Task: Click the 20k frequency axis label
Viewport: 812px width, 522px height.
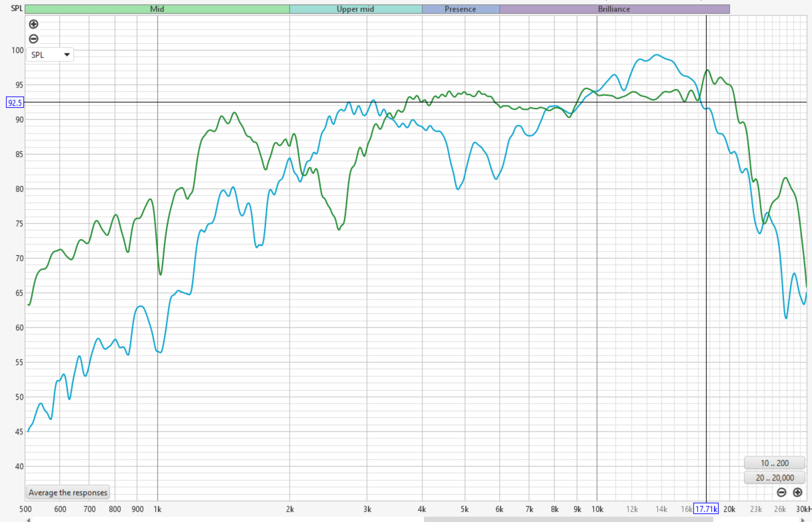Action: click(x=729, y=509)
